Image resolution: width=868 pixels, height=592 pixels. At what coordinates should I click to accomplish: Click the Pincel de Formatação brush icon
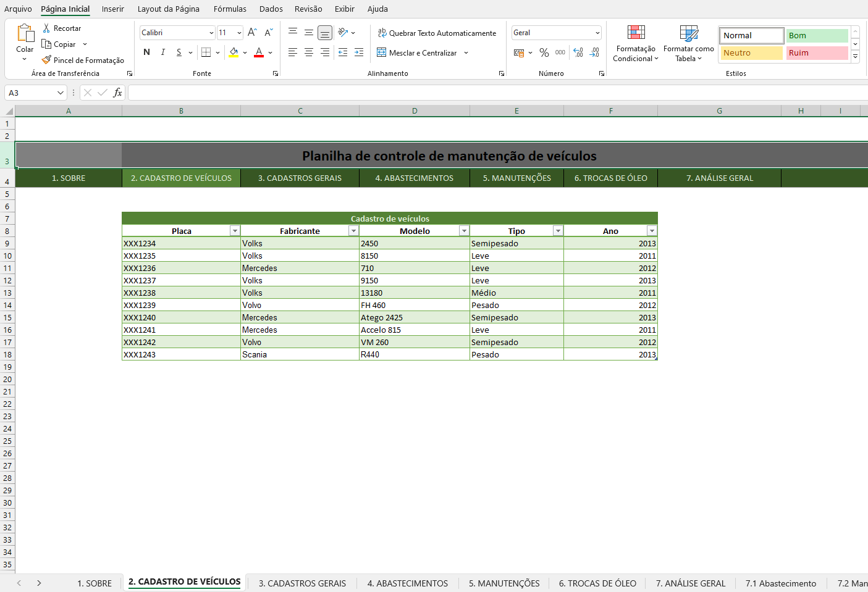(x=46, y=60)
